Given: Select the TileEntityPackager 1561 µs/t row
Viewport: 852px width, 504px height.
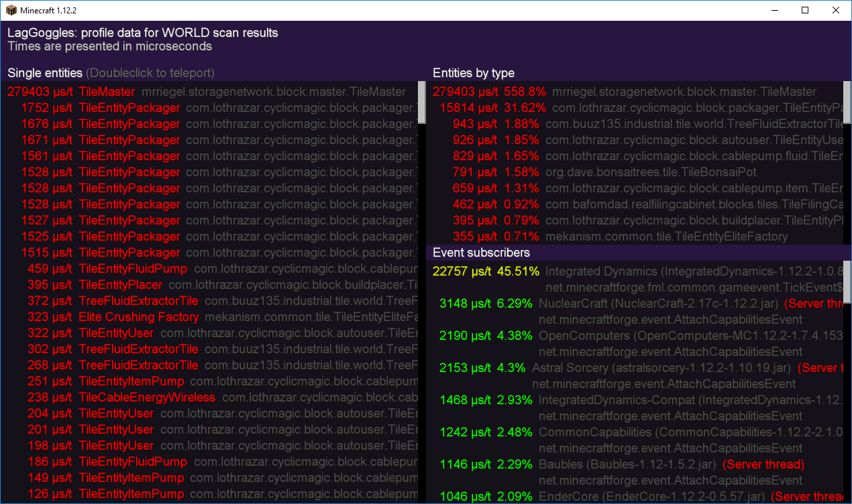Looking at the screenshot, I should [209, 156].
